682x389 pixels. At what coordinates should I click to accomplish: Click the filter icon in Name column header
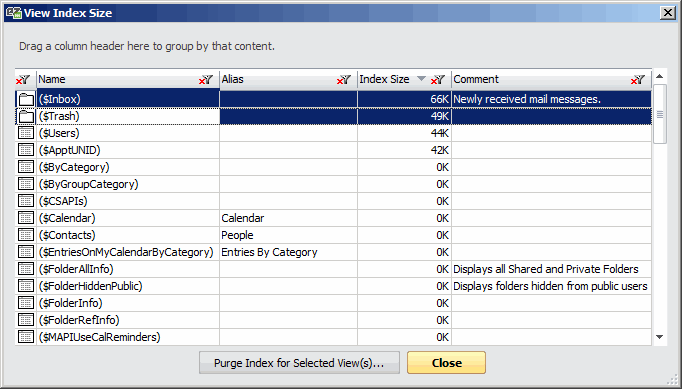pyautogui.click(x=206, y=80)
